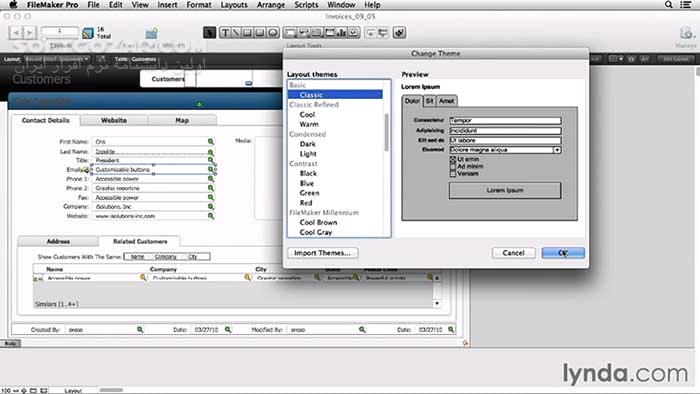Click OK in Change Theme dialog

pyautogui.click(x=563, y=253)
